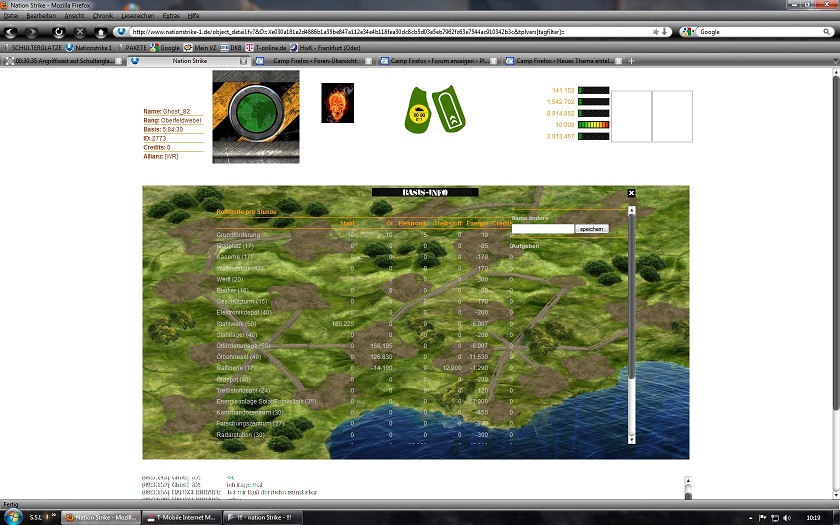The image size is (840, 525).
Task: Open the SCHULTERGLATZE bookmark
Action: tap(32, 48)
